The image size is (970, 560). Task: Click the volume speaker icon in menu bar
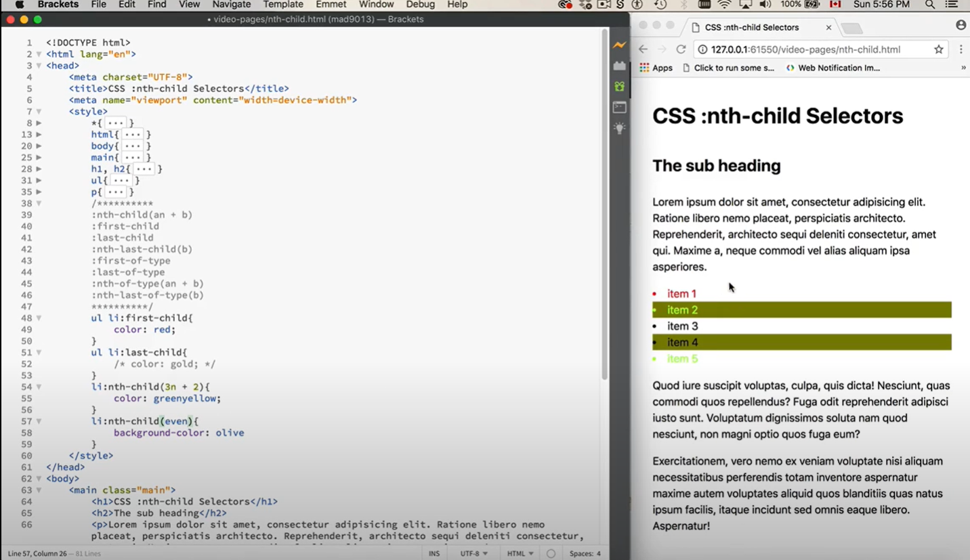765,5
